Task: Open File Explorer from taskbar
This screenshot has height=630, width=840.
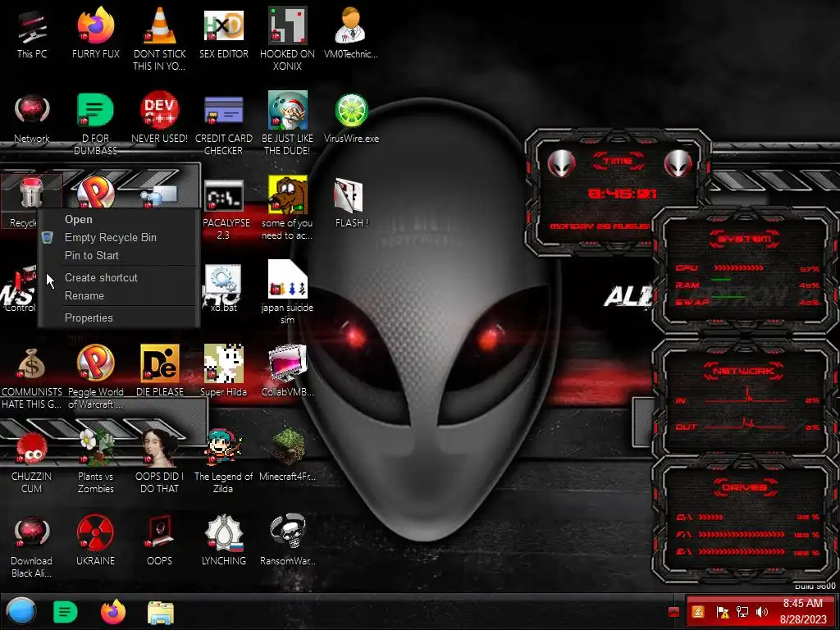Action: coord(160,612)
